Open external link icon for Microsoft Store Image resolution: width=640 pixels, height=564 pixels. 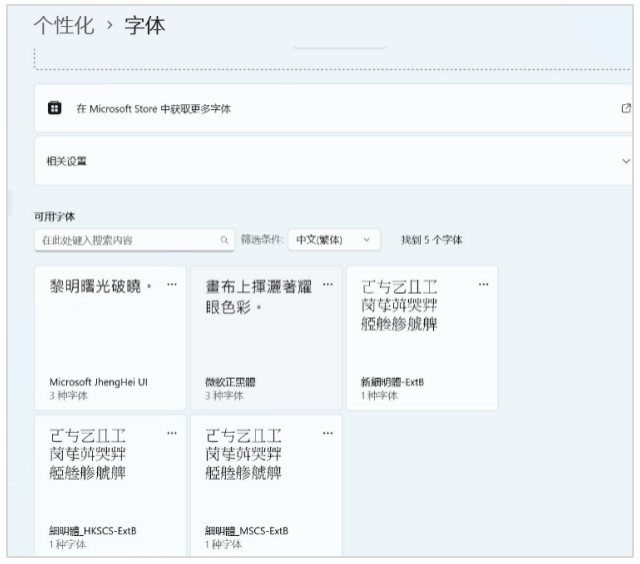pos(626,108)
